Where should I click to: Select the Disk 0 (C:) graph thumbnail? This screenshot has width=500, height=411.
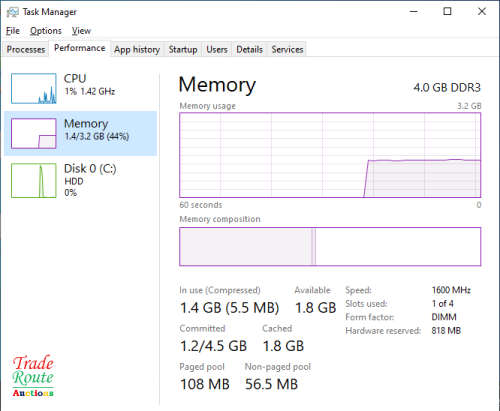pyautogui.click(x=34, y=180)
